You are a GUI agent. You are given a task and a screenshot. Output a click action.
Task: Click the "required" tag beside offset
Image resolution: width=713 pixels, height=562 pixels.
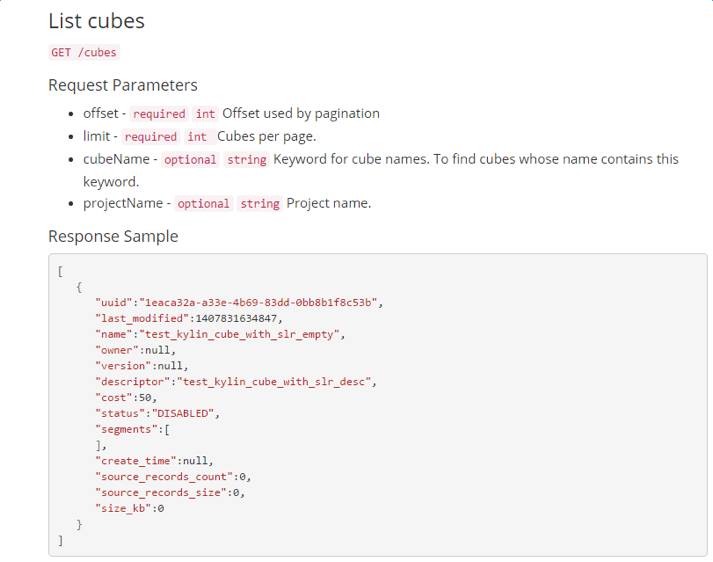pyautogui.click(x=159, y=114)
